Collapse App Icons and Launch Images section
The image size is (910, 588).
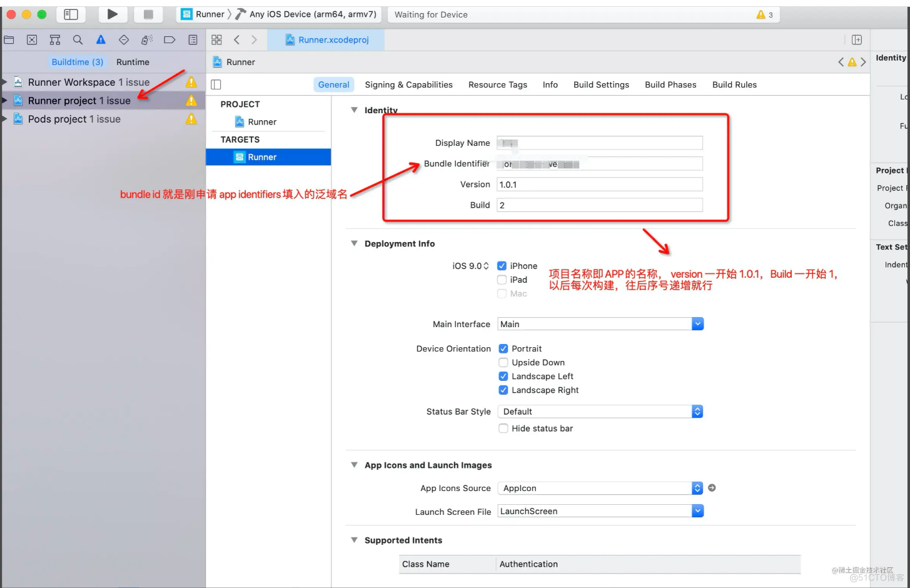coord(354,465)
